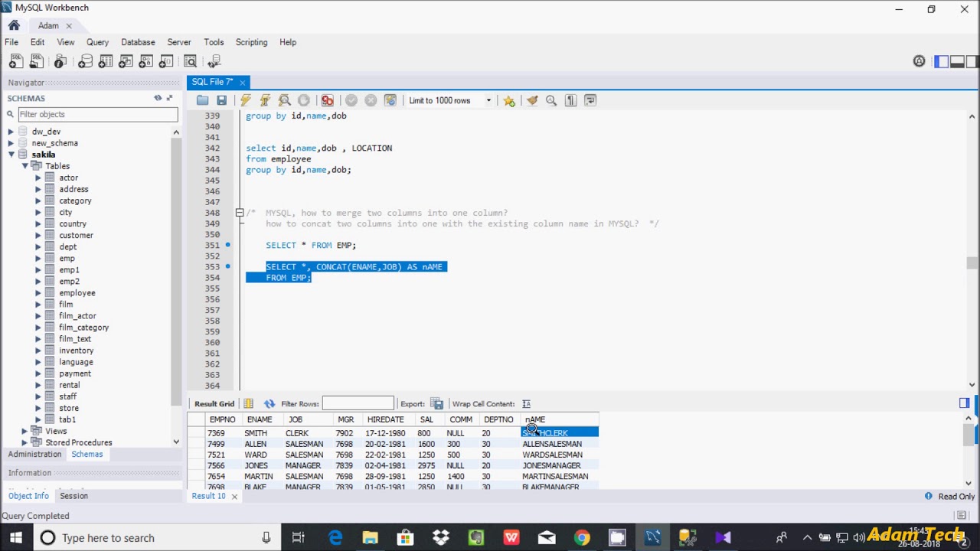980x551 pixels.
Task: Create a new schema via database icon
Action: (x=85, y=62)
